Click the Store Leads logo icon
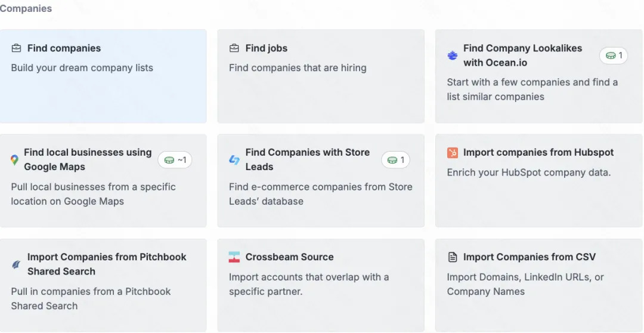 point(234,160)
